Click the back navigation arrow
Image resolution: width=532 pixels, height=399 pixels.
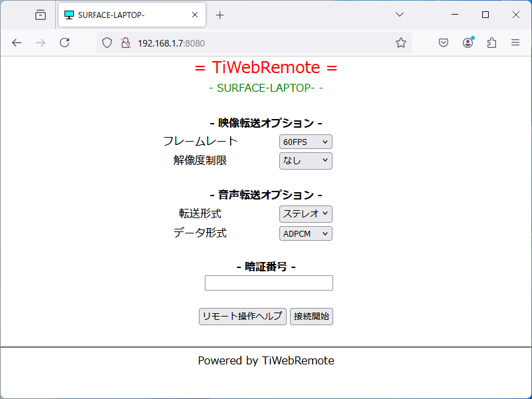17,42
